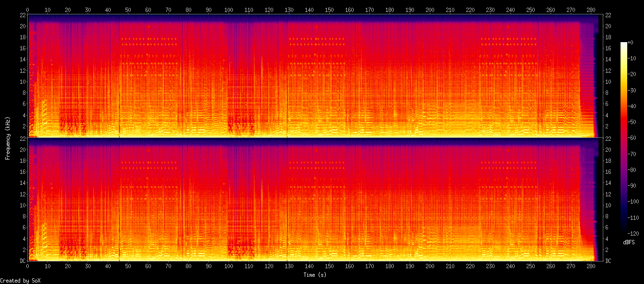
Task: Click the 22 kHz tick on frequency axis
Action: click(22, 15)
